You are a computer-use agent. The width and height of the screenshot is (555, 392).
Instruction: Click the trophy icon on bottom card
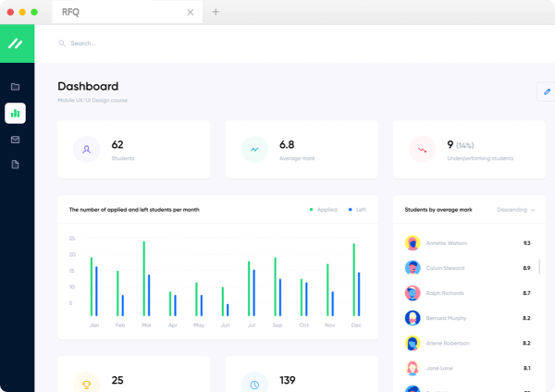click(x=86, y=383)
